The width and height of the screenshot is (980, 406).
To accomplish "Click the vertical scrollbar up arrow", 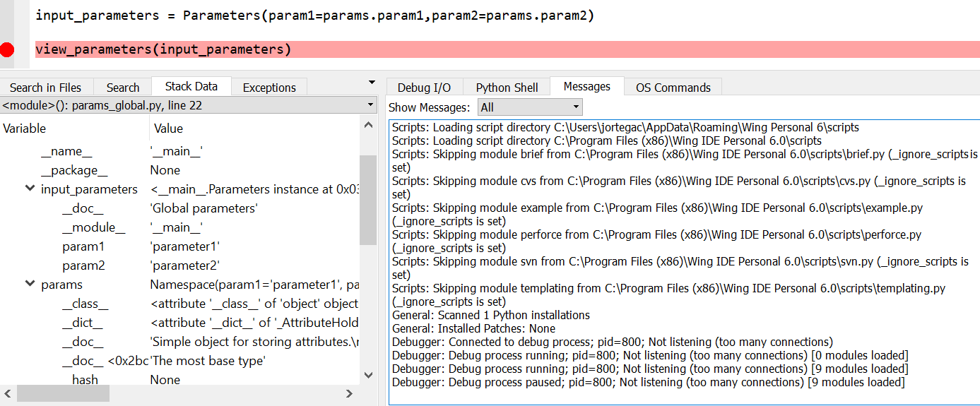I will tap(368, 126).
